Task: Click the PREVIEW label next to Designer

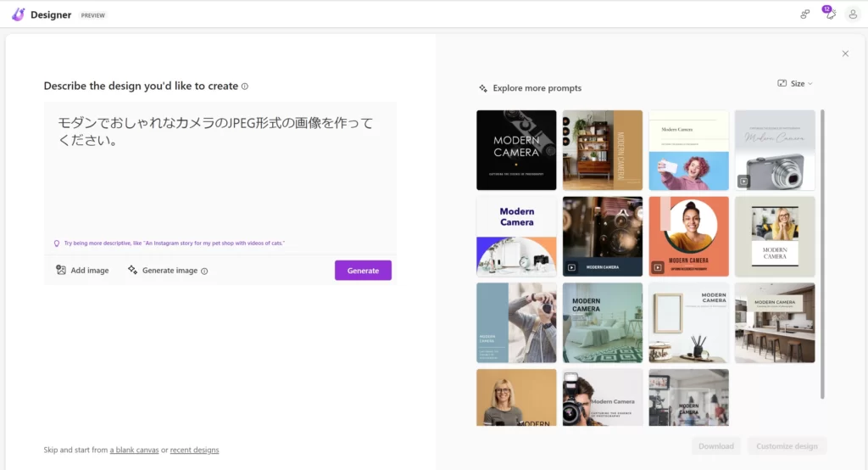Action: (93, 15)
